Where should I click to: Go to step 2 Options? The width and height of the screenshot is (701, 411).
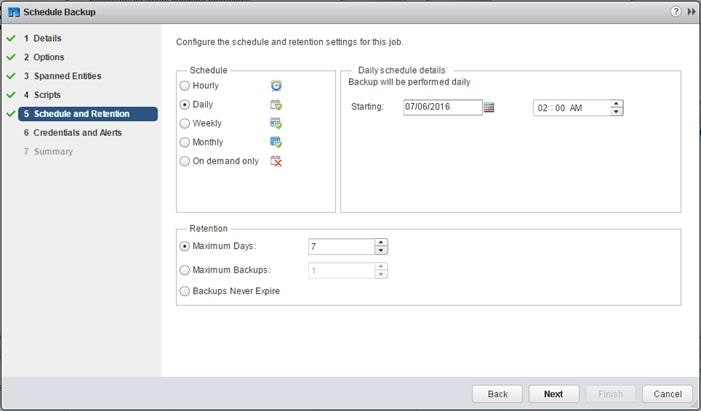tap(44, 57)
